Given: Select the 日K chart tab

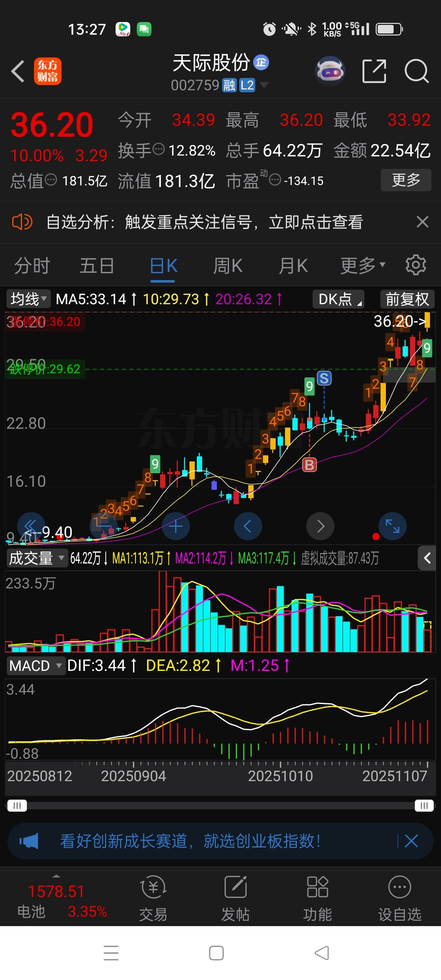Looking at the screenshot, I should click(163, 266).
